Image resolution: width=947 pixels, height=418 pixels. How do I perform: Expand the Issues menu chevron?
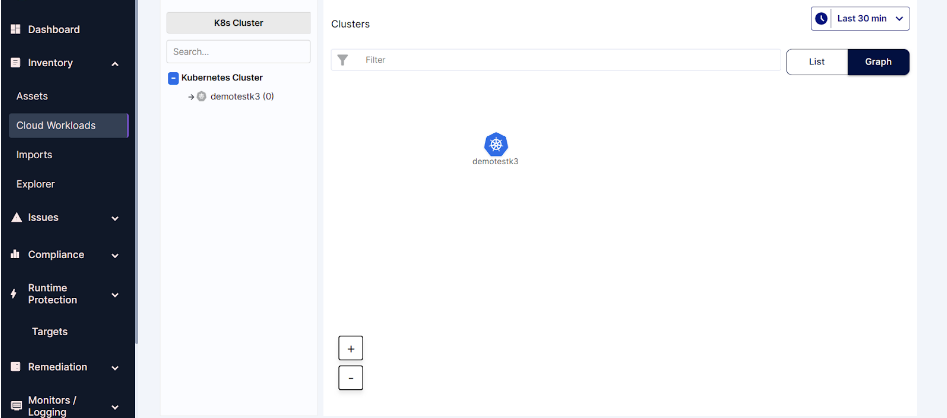coord(115,218)
